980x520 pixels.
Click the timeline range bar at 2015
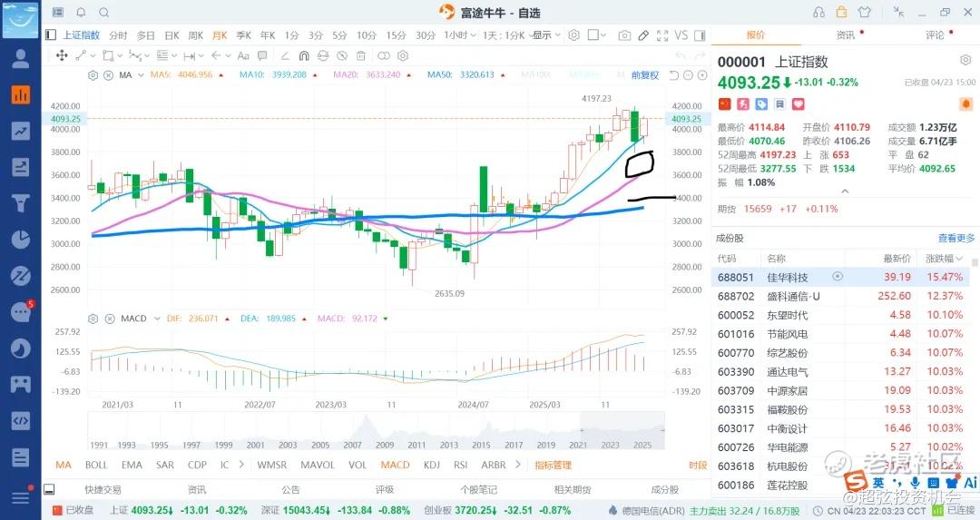pos(481,445)
